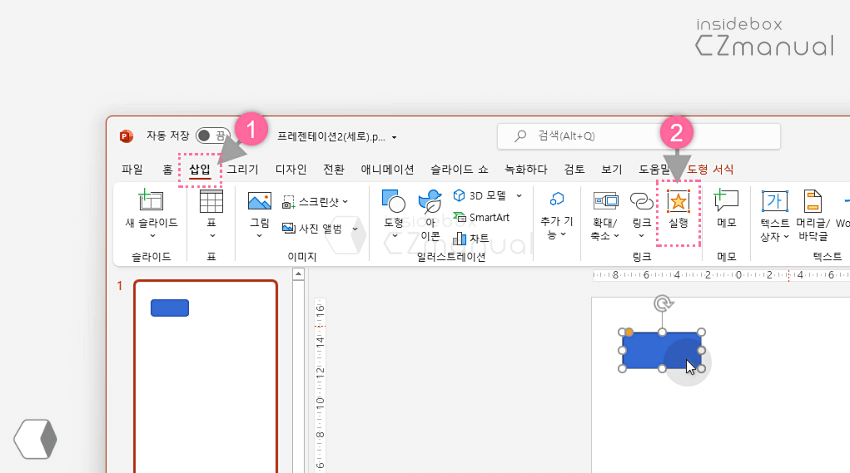Image resolution: width=850 pixels, height=473 pixels.
Task: Click the 실행 action star icon
Action: tap(678, 202)
